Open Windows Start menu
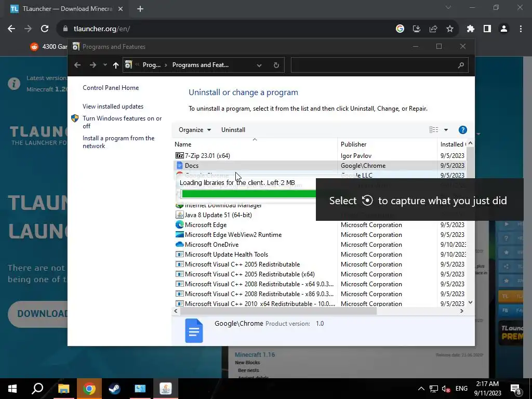532x399 pixels. click(12, 389)
